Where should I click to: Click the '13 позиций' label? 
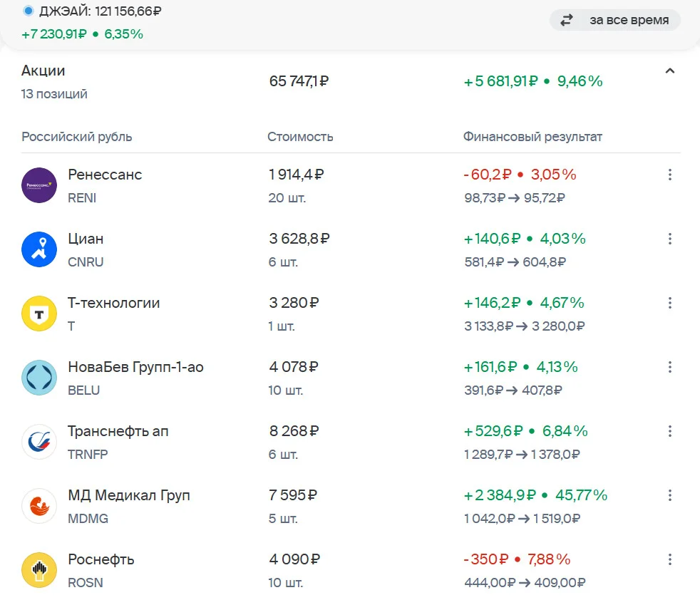coord(54,94)
